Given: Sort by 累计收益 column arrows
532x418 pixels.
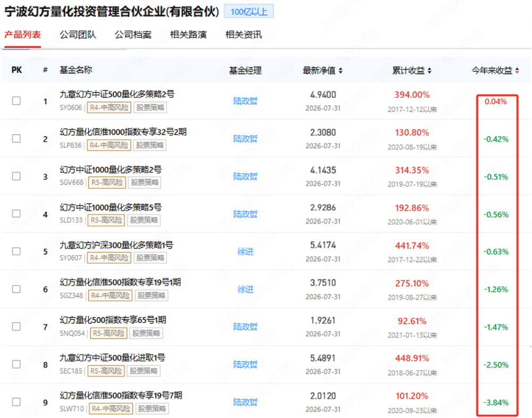Looking at the screenshot, I should (x=429, y=71).
